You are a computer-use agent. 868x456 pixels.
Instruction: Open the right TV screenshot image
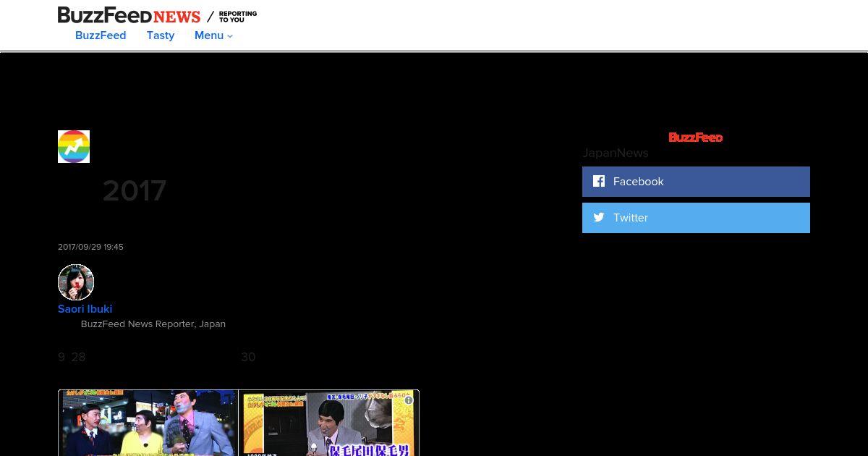(x=329, y=423)
